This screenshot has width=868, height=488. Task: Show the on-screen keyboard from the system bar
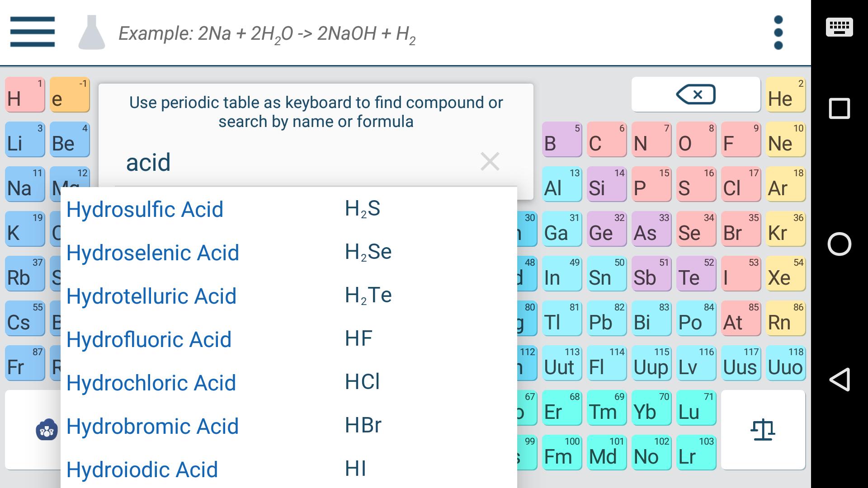tap(839, 27)
